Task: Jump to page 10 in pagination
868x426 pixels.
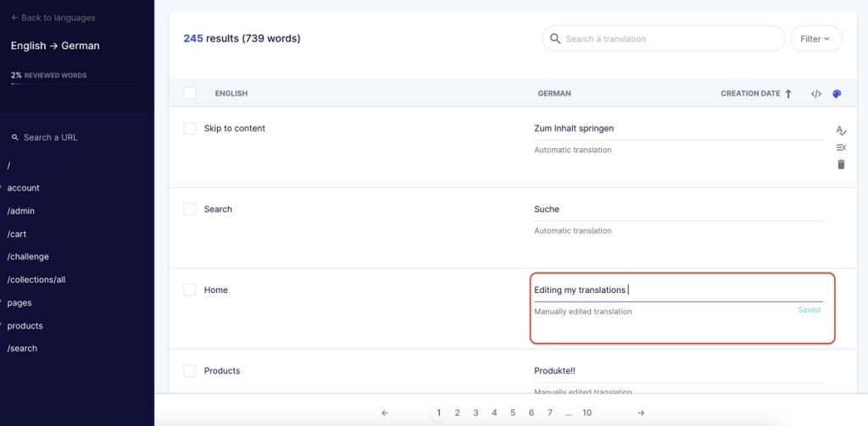Action: point(587,413)
